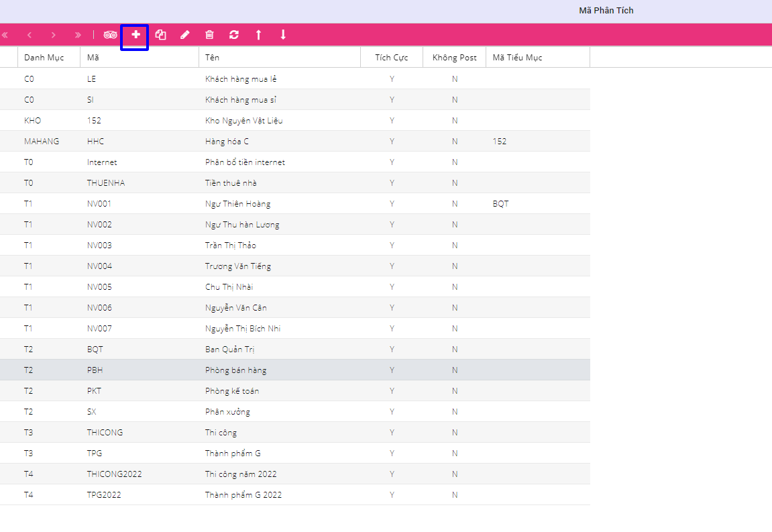Viewport: 772px width, 532px height.
Task: Click the Tích Cực column header
Action: tap(392, 58)
